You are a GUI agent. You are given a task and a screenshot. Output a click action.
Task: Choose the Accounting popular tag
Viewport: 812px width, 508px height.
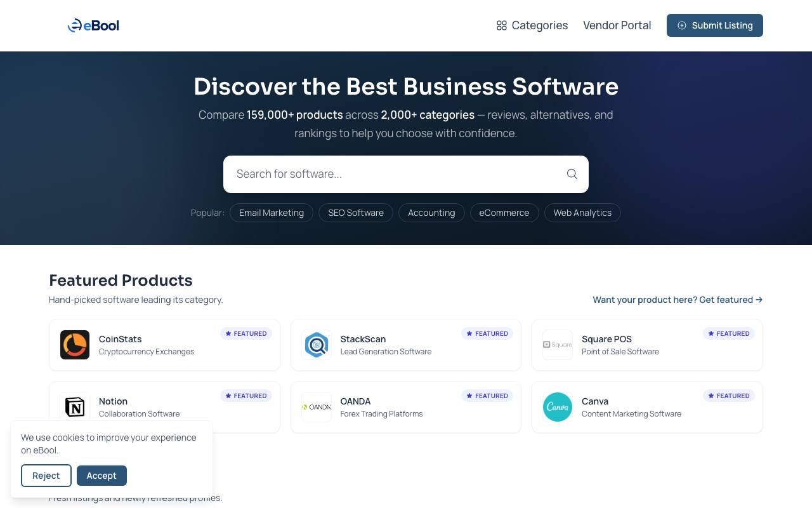[x=431, y=213]
